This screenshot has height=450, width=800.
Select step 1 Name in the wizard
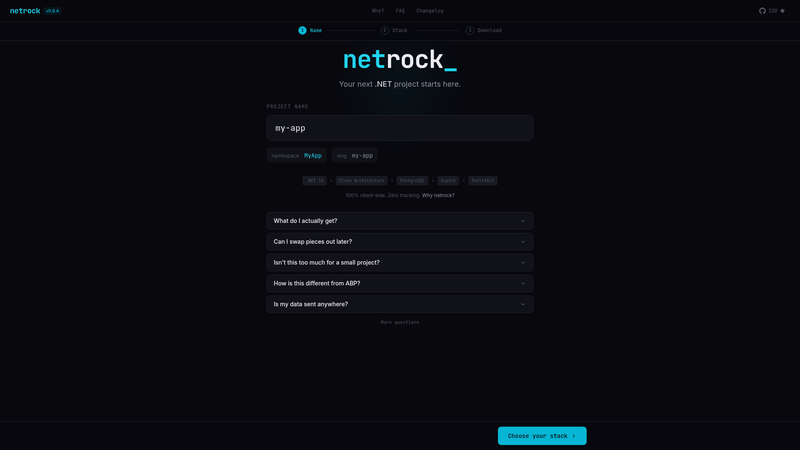(x=310, y=31)
